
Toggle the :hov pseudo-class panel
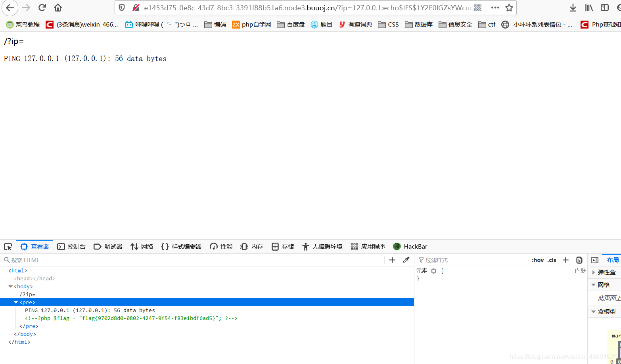pyautogui.click(x=538, y=260)
